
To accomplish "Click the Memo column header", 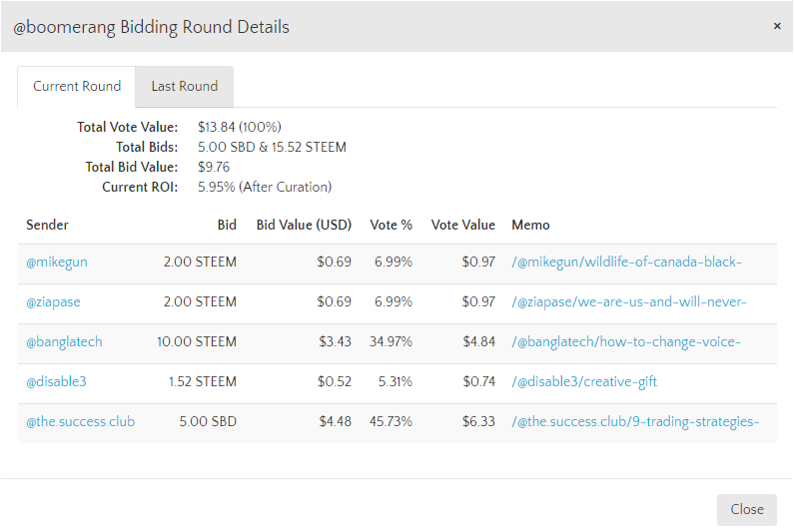I will click(530, 226).
